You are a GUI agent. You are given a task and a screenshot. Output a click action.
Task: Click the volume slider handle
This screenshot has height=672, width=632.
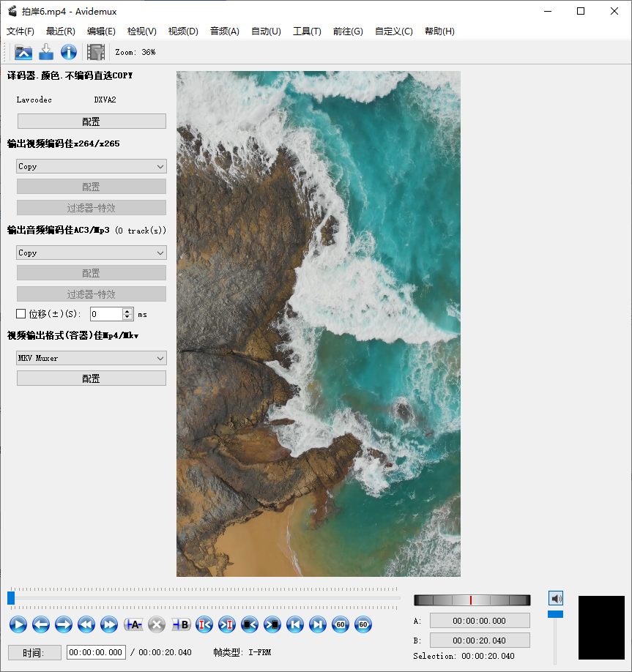coord(556,613)
